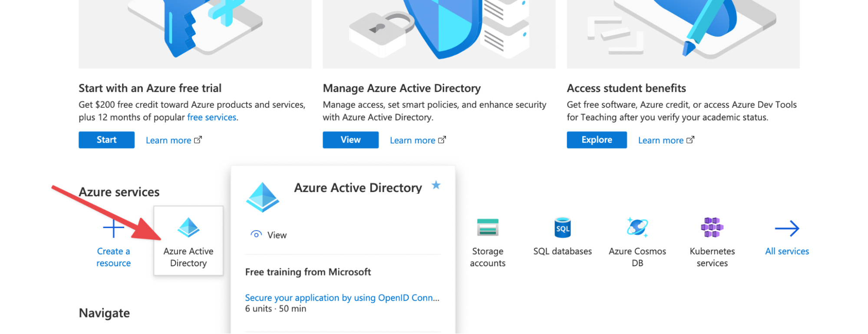Open Learn more under the Azure free trial
The image size is (868, 334).
[x=168, y=140]
